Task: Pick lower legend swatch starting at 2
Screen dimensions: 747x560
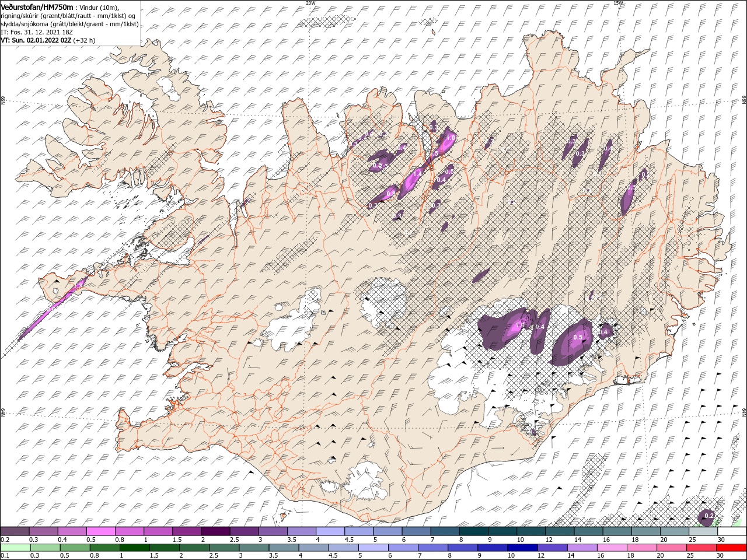Action: 194,548
